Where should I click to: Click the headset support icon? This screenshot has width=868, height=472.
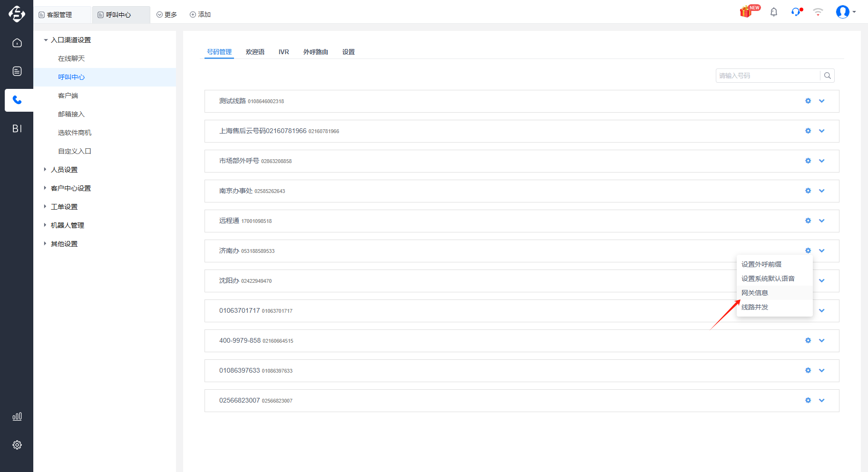pos(797,12)
